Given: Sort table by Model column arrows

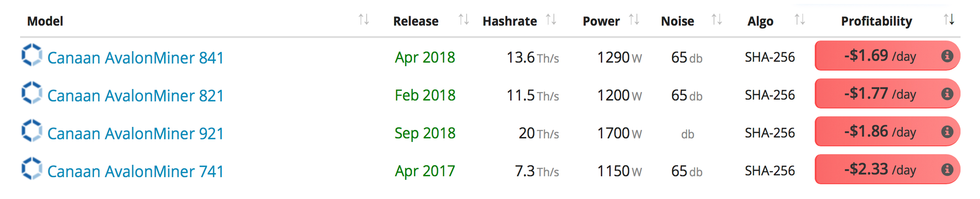Looking at the screenshot, I should tap(364, 19).
